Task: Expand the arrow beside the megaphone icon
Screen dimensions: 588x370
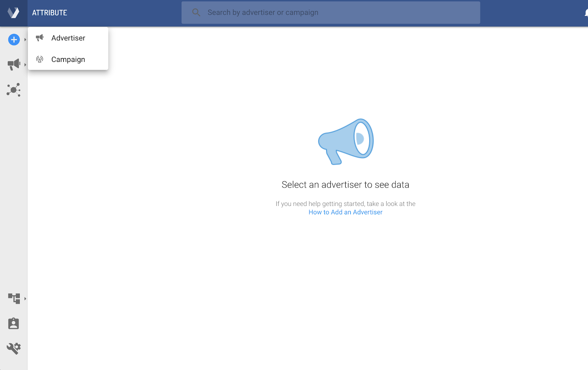Action: (25, 65)
